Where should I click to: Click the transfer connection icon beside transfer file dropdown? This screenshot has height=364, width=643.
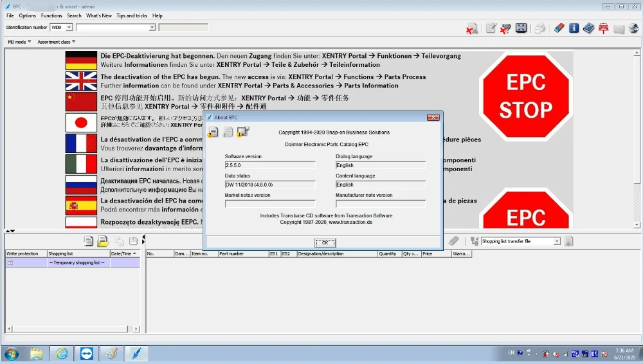[x=475, y=241]
